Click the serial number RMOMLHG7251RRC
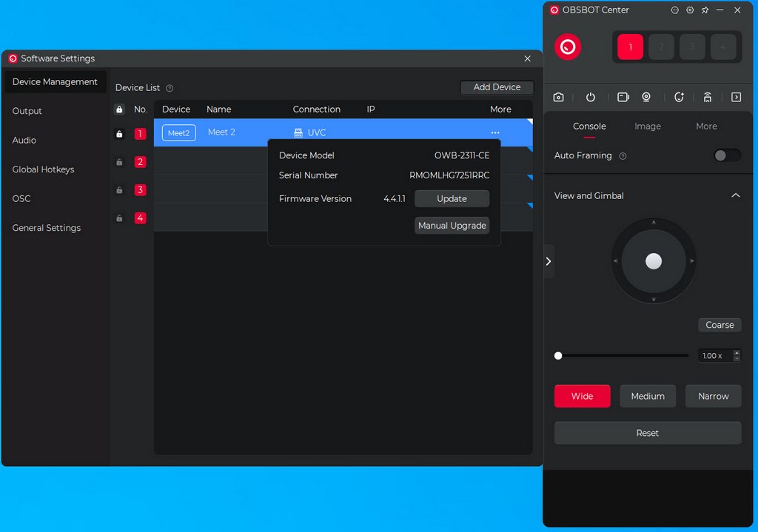The width and height of the screenshot is (758, 532). [x=449, y=175]
